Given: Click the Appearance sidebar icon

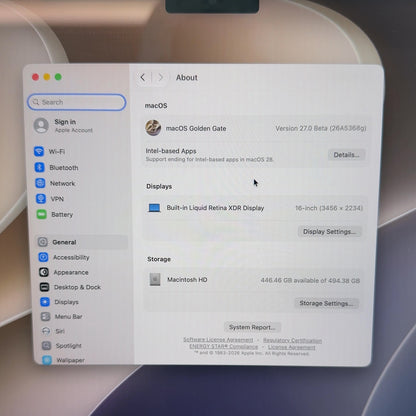Looking at the screenshot, I should 44,272.
